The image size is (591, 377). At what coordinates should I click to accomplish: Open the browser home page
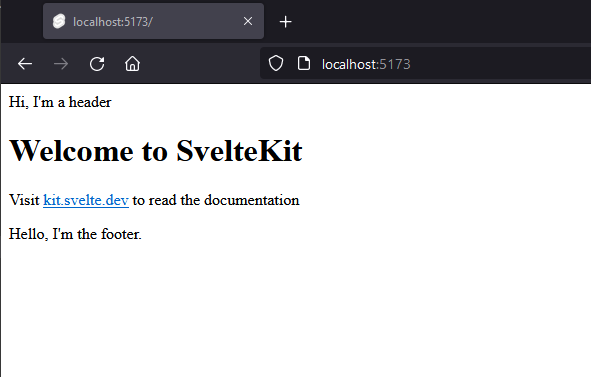[132, 64]
